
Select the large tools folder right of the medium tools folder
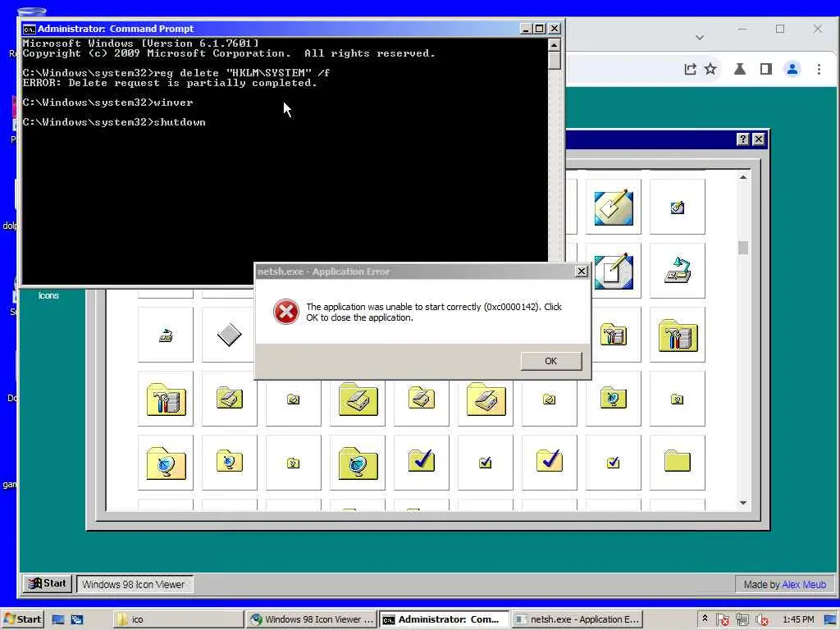(677, 335)
